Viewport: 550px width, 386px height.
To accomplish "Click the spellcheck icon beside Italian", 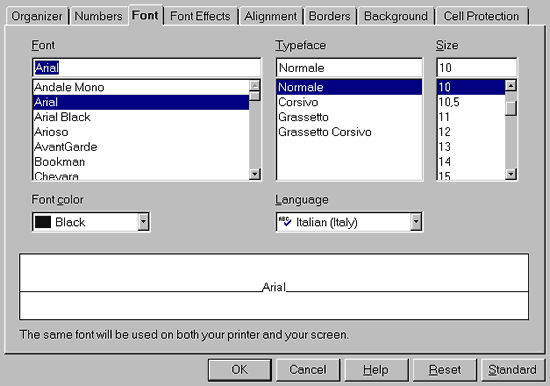I will pyautogui.click(x=285, y=221).
